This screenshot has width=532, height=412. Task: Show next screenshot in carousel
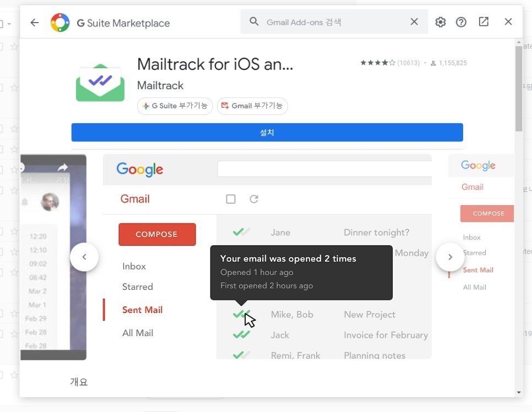[450, 257]
